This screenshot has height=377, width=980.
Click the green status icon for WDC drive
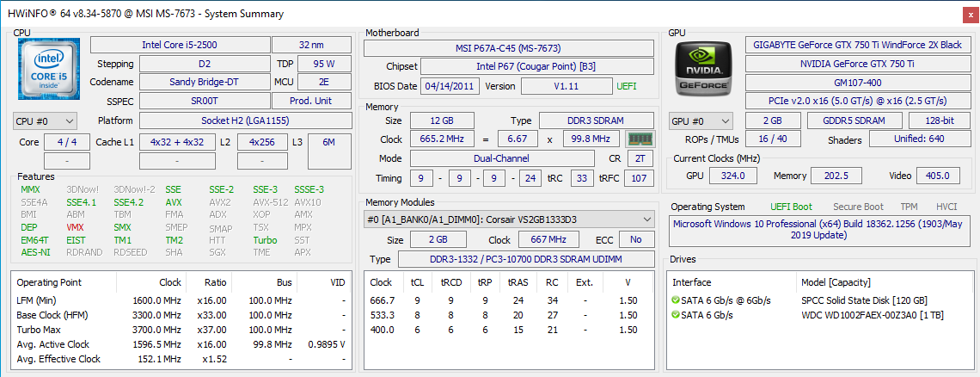[676, 315]
